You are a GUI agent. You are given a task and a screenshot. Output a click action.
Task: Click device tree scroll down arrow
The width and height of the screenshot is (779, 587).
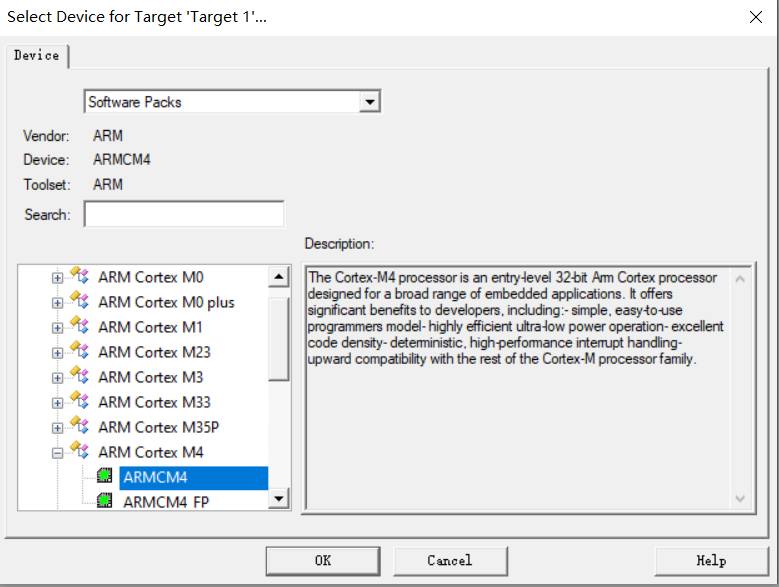[x=279, y=498]
